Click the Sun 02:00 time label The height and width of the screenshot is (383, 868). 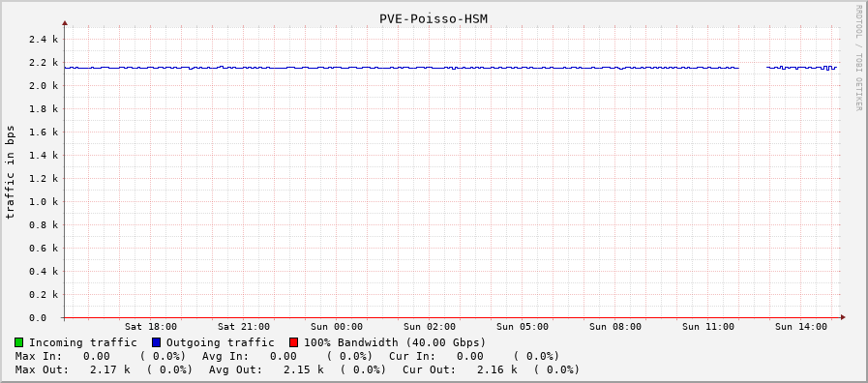click(430, 327)
